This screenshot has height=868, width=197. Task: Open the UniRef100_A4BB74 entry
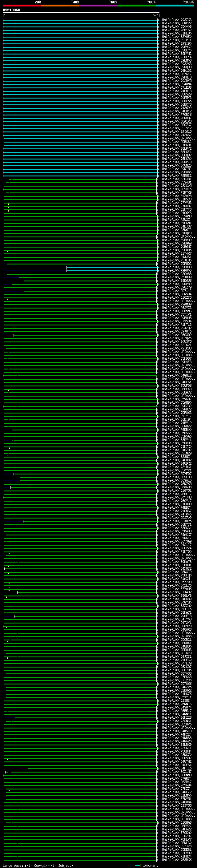pyautogui.click(x=177, y=507)
